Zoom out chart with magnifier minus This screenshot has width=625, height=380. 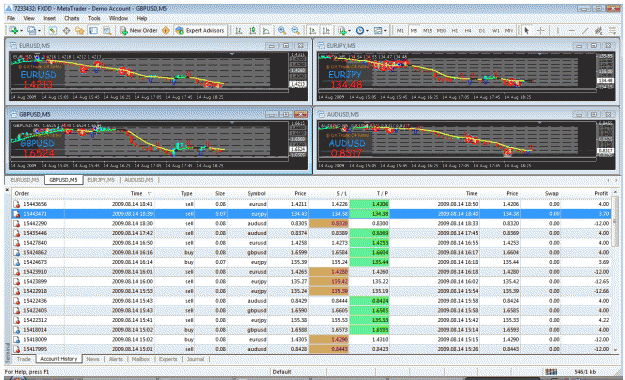[295, 31]
